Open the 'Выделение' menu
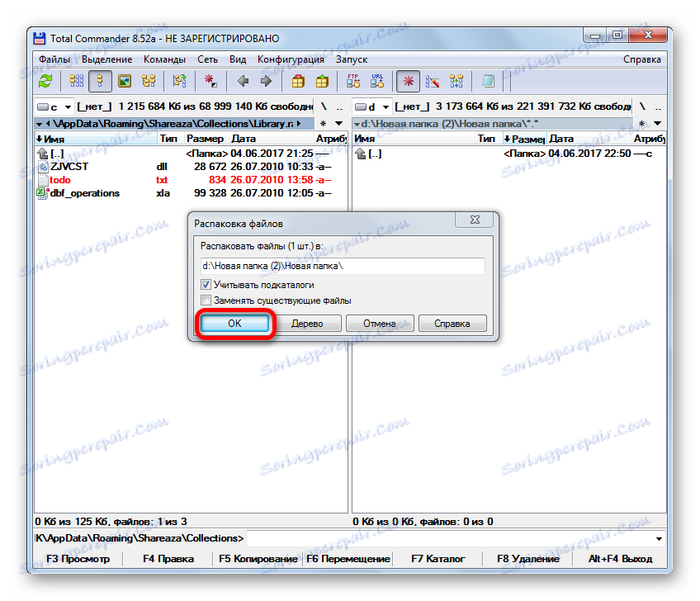Viewport: 700px width, 601px height. pyautogui.click(x=106, y=59)
